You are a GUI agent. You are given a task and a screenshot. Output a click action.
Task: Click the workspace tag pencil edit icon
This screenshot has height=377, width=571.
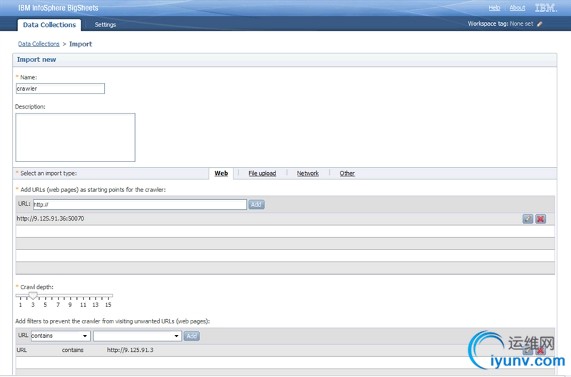(540, 24)
